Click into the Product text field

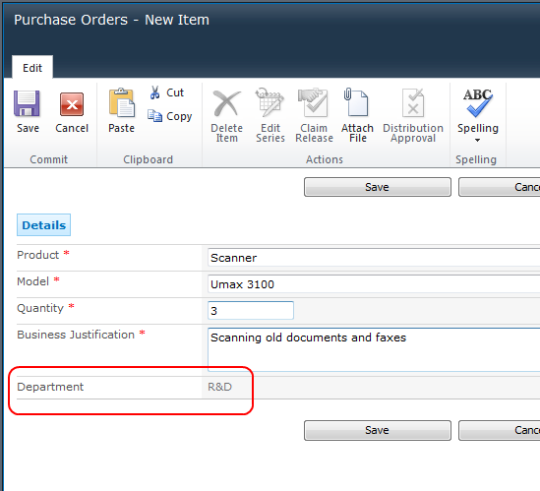point(374,258)
